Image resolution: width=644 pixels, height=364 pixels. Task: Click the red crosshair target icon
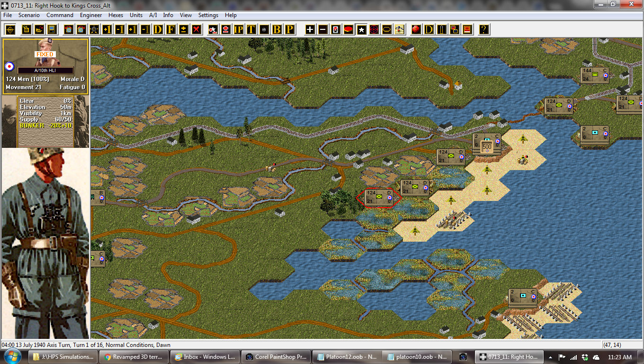click(374, 29)
